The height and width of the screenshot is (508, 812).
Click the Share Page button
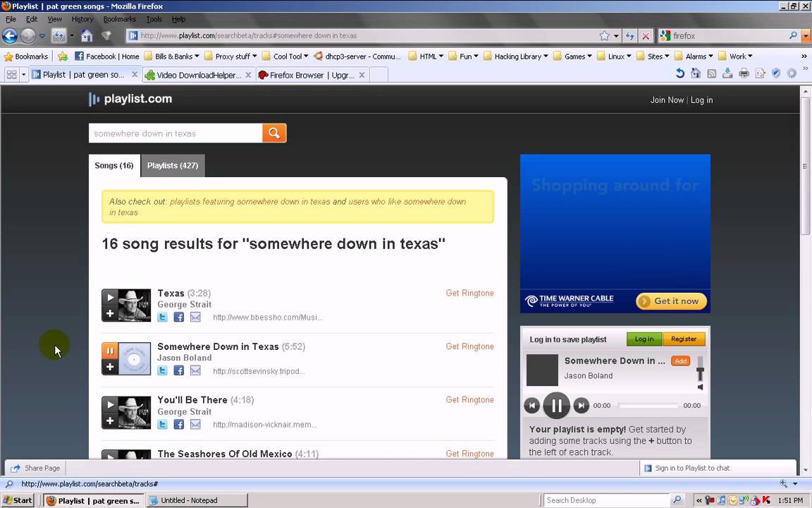point(36,468)
